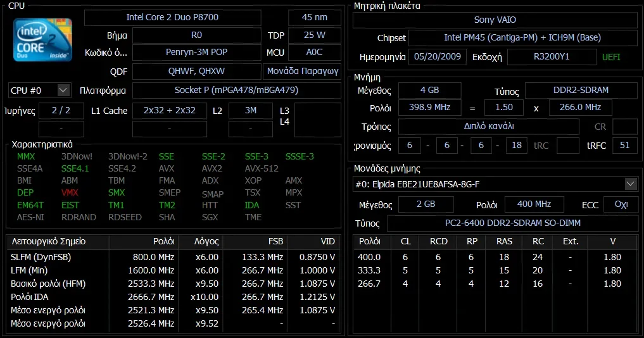Click the 1.50 memory multiplier value
This screenshot has height=338, width=644.
pos(504,108)
